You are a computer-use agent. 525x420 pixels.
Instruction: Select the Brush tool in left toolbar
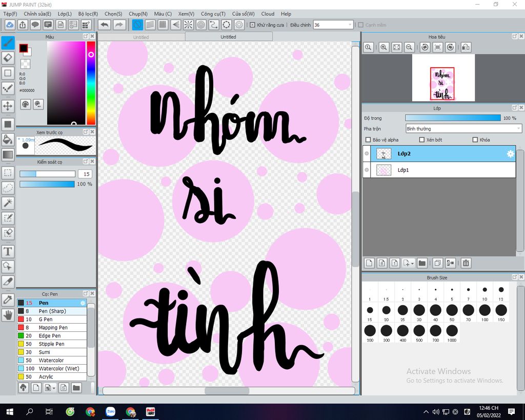8,43
